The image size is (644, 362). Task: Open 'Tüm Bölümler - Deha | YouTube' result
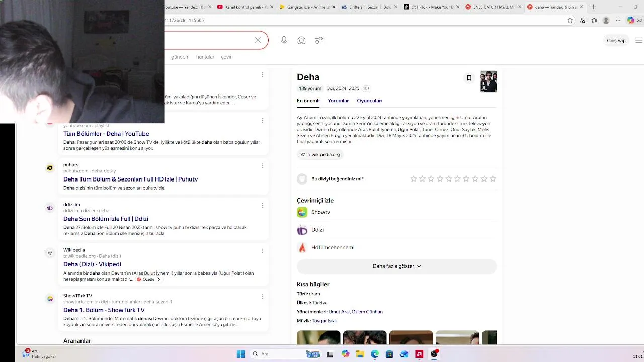click(x=106, y=134)
